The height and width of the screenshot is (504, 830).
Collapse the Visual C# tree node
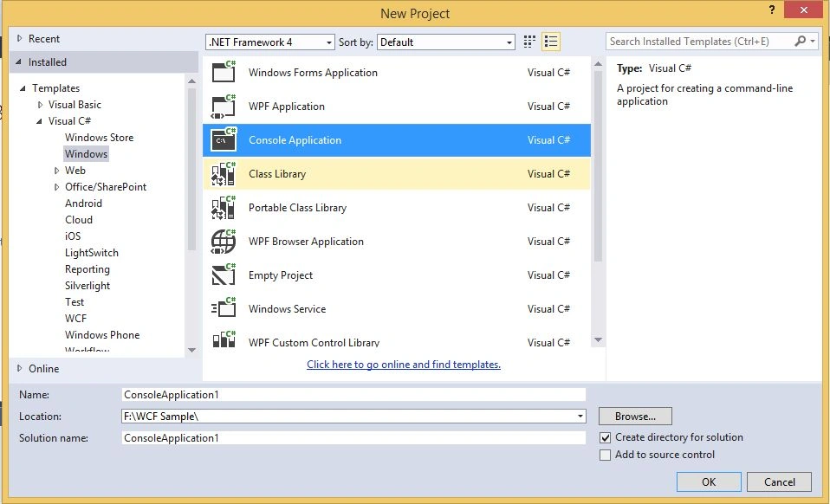pyautogui.click(x=39, y=121)
